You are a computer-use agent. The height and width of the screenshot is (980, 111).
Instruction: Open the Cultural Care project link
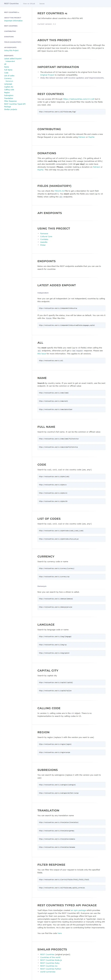click(46, 237)
